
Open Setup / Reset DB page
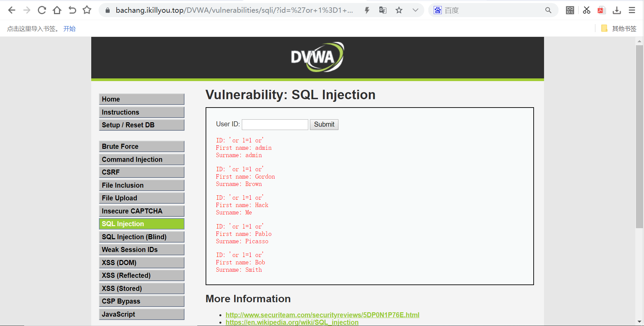[142, 125]
